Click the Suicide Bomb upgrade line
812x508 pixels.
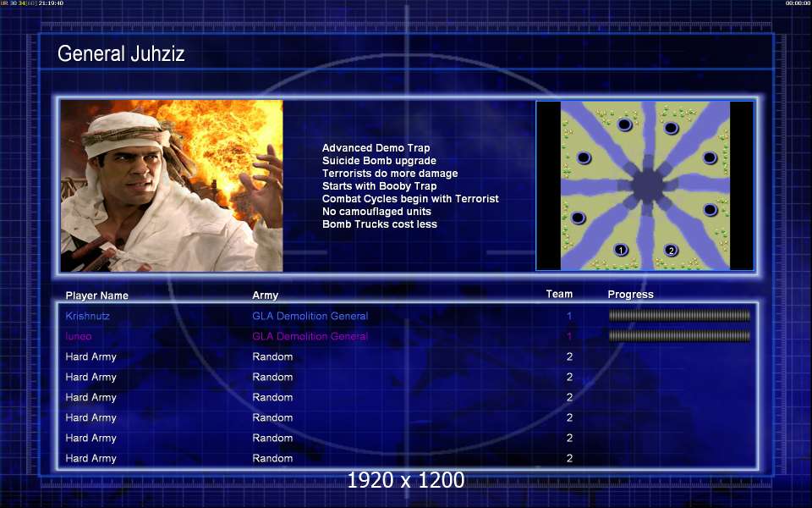click(x=379, y=161)
